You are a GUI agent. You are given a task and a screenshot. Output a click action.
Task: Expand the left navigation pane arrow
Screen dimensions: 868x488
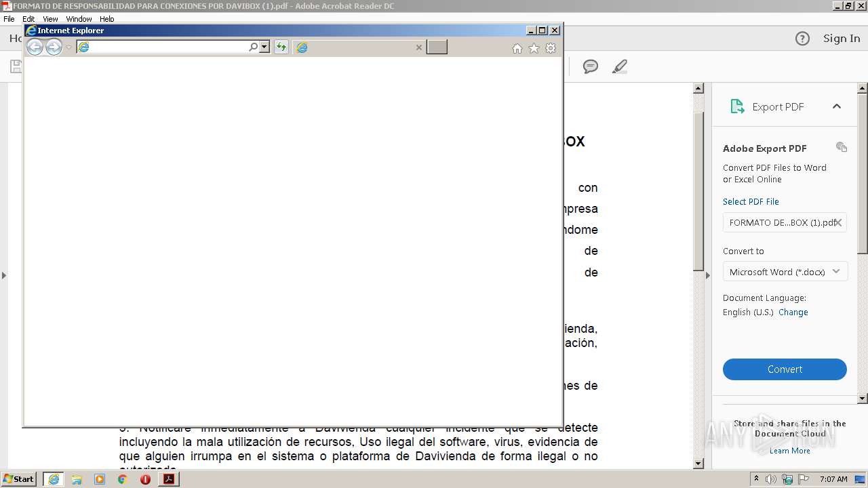tap(3, 275)
